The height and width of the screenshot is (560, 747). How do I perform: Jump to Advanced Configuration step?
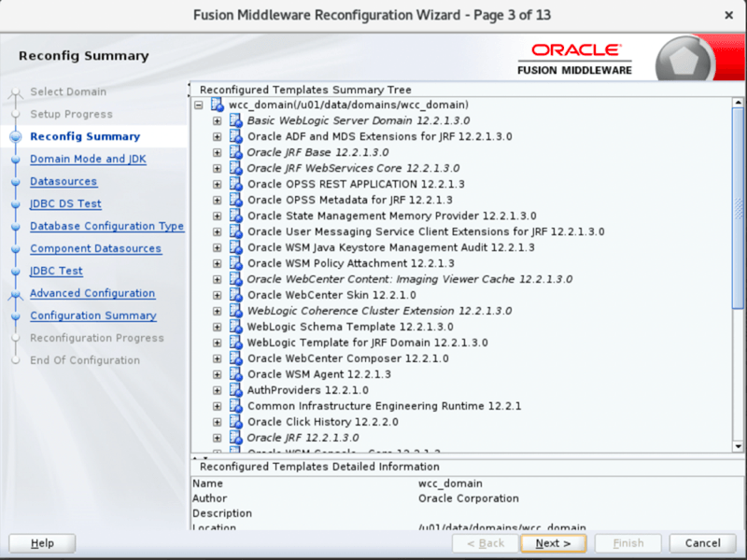[x=92, y=293]
